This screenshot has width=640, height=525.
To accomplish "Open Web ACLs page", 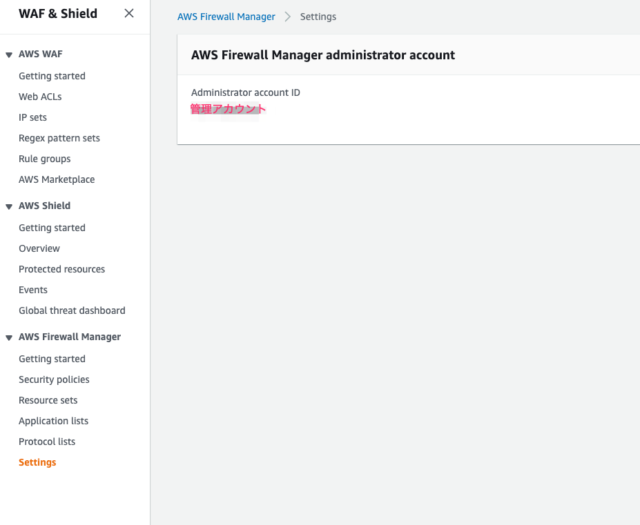I will tap(40, 97).
